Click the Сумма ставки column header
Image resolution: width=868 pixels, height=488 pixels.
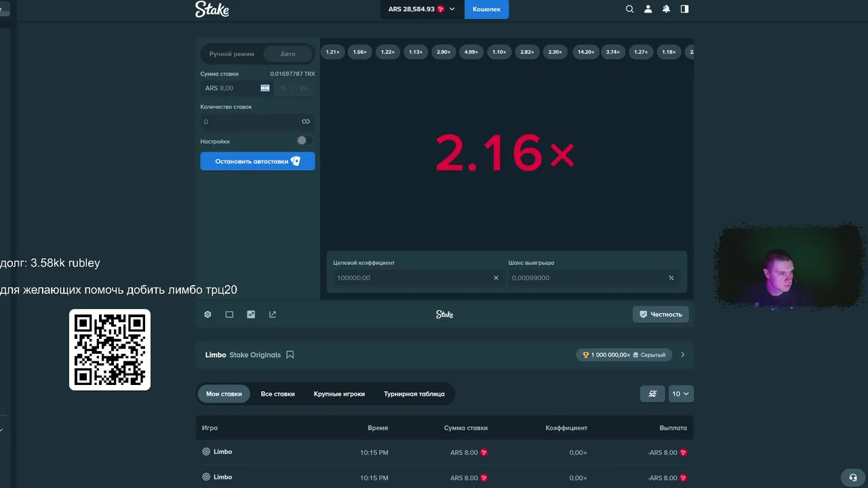click(x=466, y=428)
